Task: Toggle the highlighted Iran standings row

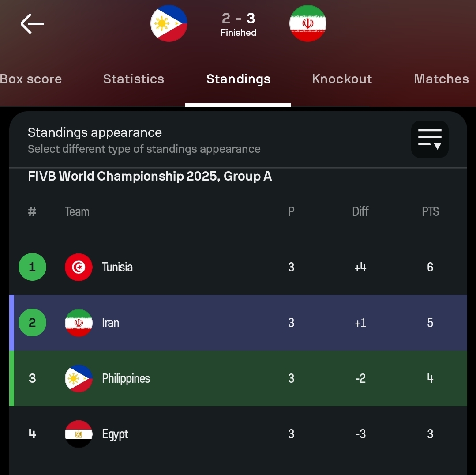Action: (x=238, y=323)
